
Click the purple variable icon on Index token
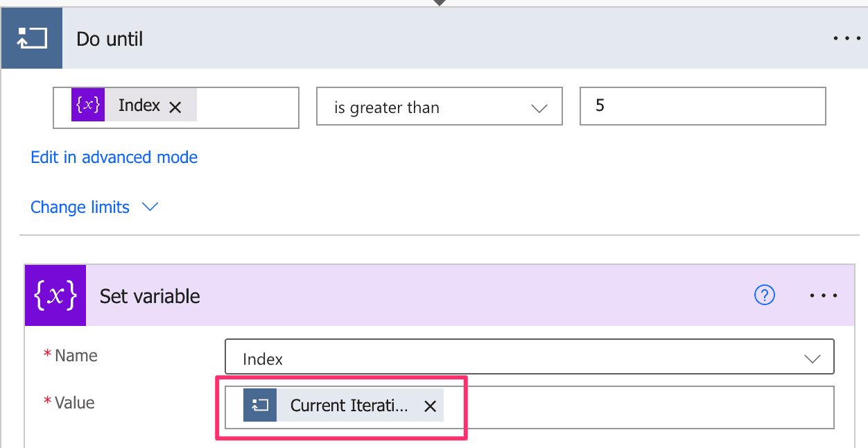pos(88,105)
